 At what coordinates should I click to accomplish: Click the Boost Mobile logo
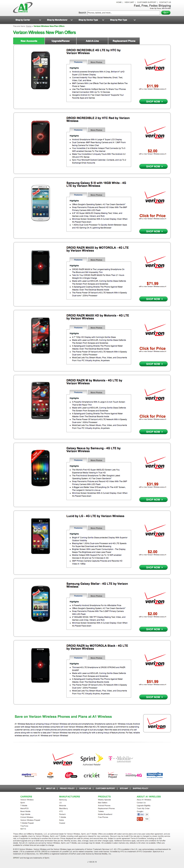point(50,775)
